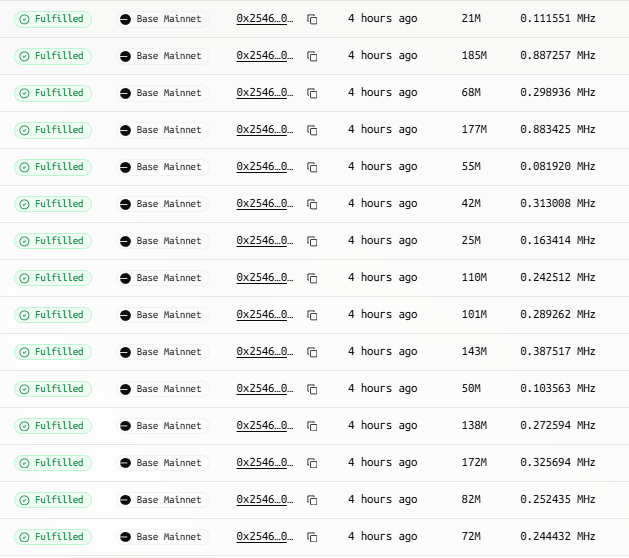Click the 0.387517 MHz value
Screen dimensions: 629x558
point(558,351)
